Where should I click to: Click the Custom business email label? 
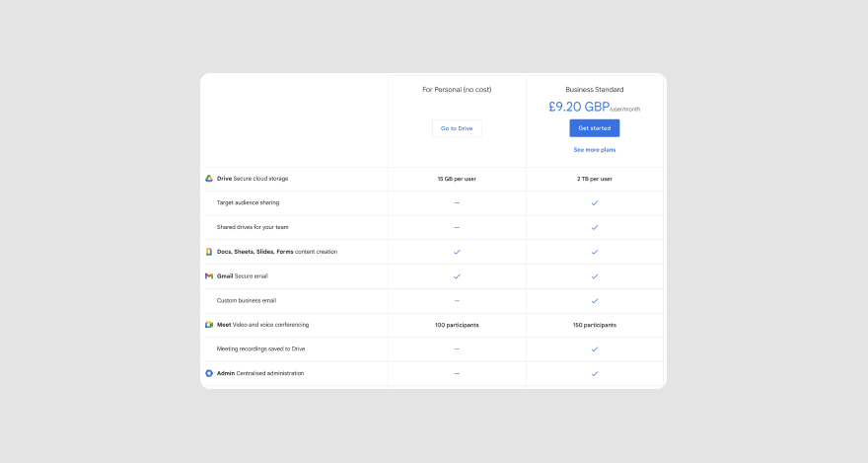(x=247, y=301)
